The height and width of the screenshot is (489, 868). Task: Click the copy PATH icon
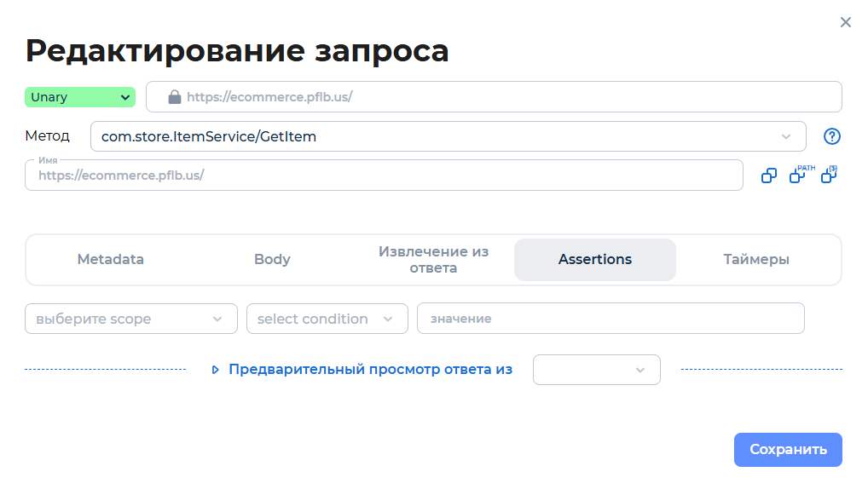(x=801, y=175)
